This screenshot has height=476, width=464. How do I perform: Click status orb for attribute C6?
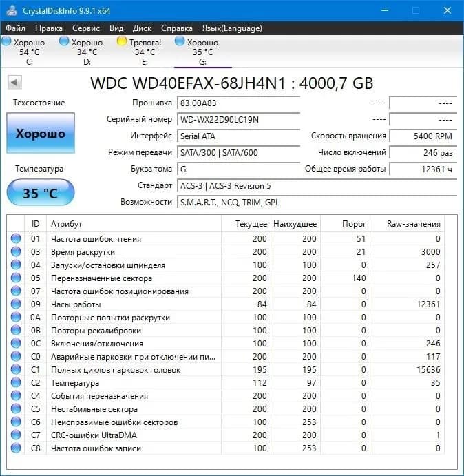click(16, 422)
